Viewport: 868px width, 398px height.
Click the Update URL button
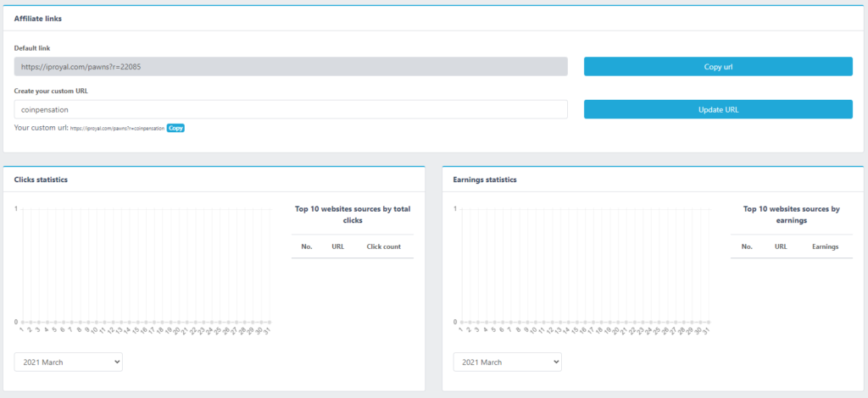click(x=718, y=109)
